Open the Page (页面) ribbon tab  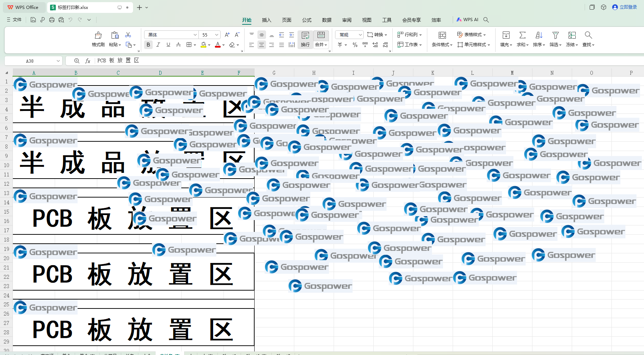[287, 20]
